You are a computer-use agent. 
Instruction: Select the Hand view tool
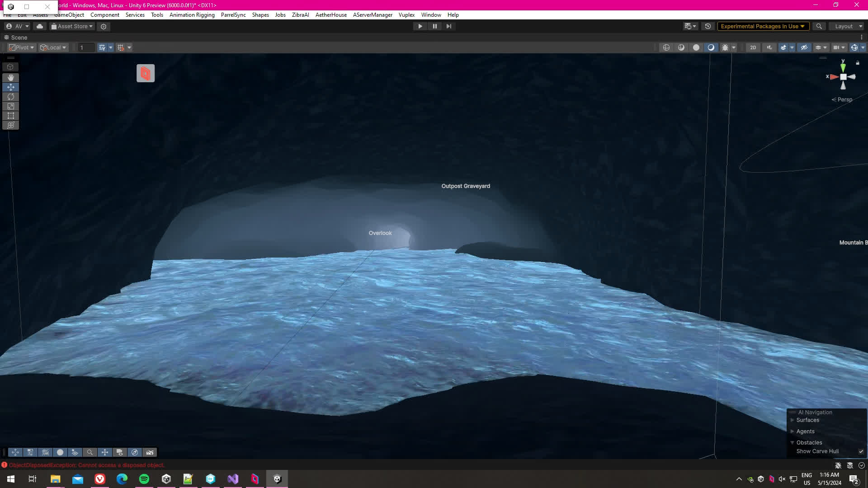10,77
